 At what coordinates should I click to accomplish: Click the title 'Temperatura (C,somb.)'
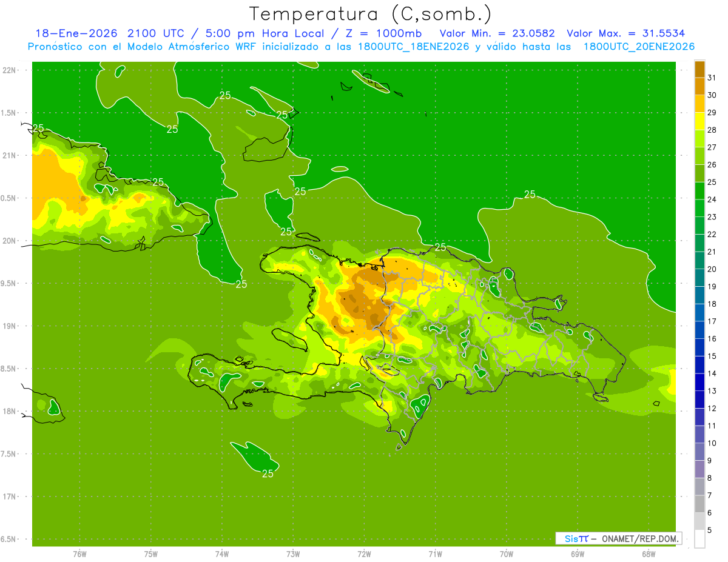pos(371,15)
